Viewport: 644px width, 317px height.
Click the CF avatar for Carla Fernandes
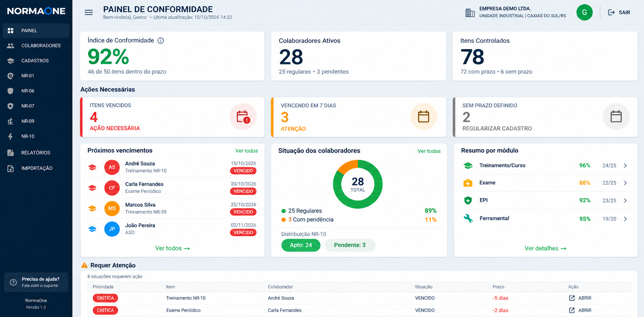click(112, 188)
